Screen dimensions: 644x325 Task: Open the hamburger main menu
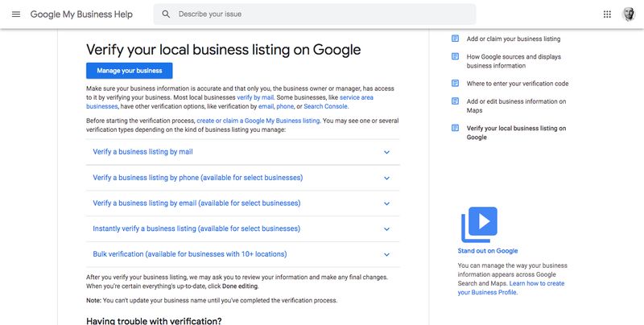click(16, 14)
